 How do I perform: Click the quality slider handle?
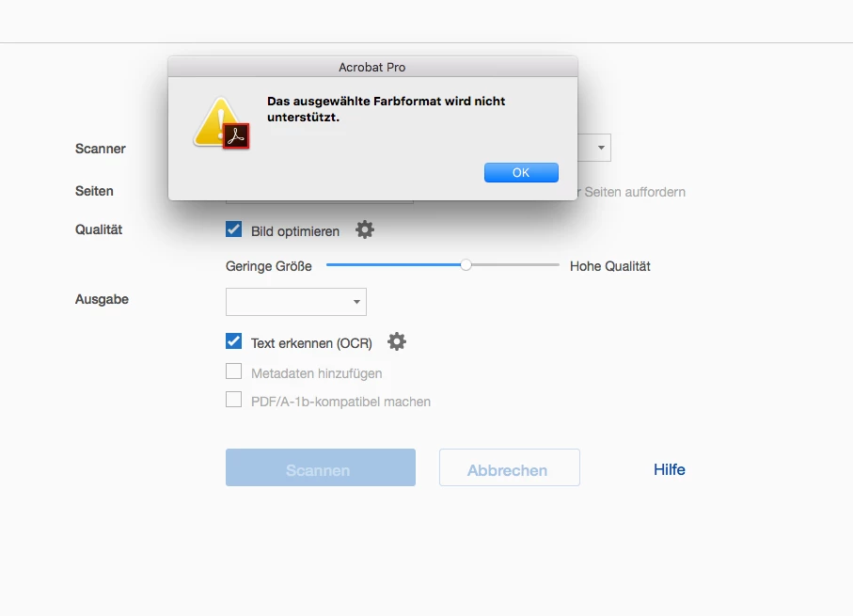coord(466,265)
